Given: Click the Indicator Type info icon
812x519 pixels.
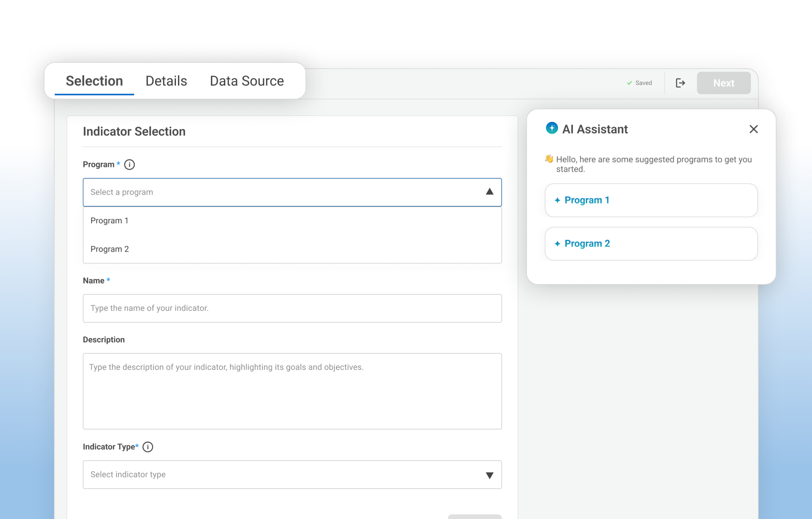Looking at the screenshot, I should tap(148, 447).
